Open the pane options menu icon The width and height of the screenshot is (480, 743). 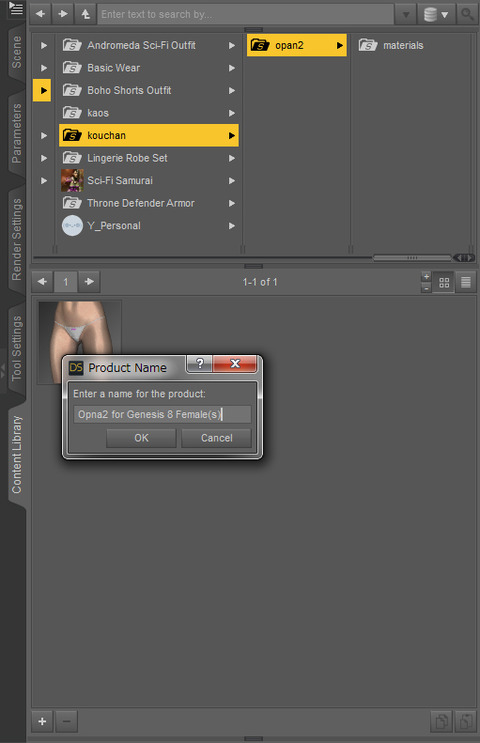16,8
